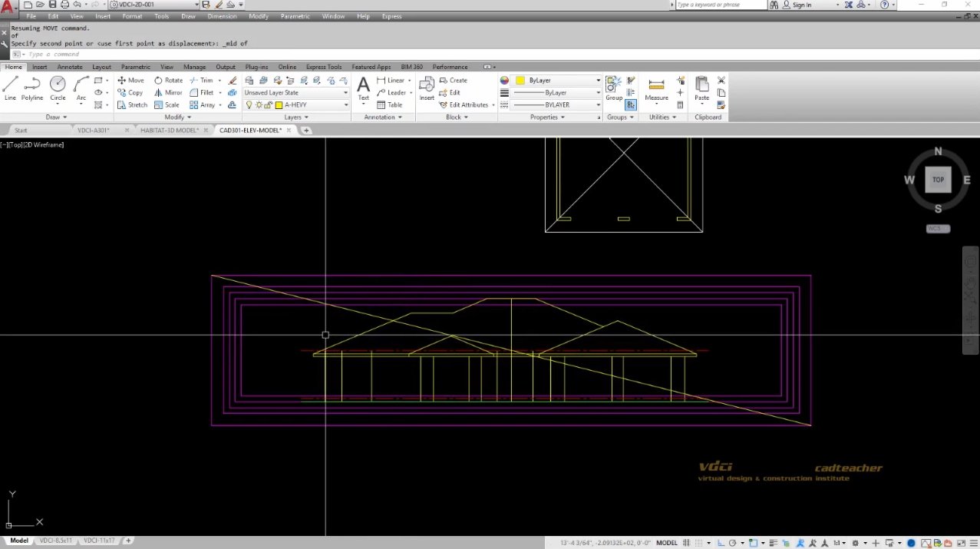Image resolution: width=980 pixels, height=549 pixels.
Task: Open the Parametric ribbon tab
Action: pos(135,67)
